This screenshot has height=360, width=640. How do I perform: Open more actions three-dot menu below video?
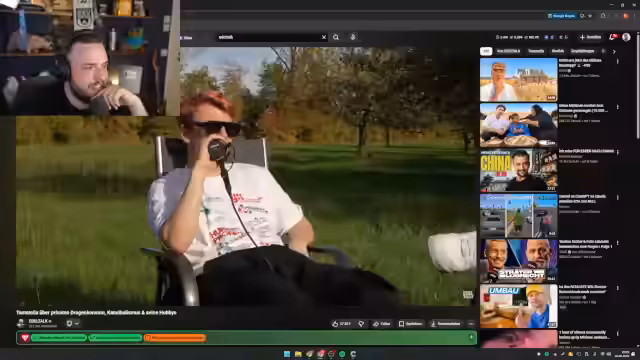(x=471, y=324)
